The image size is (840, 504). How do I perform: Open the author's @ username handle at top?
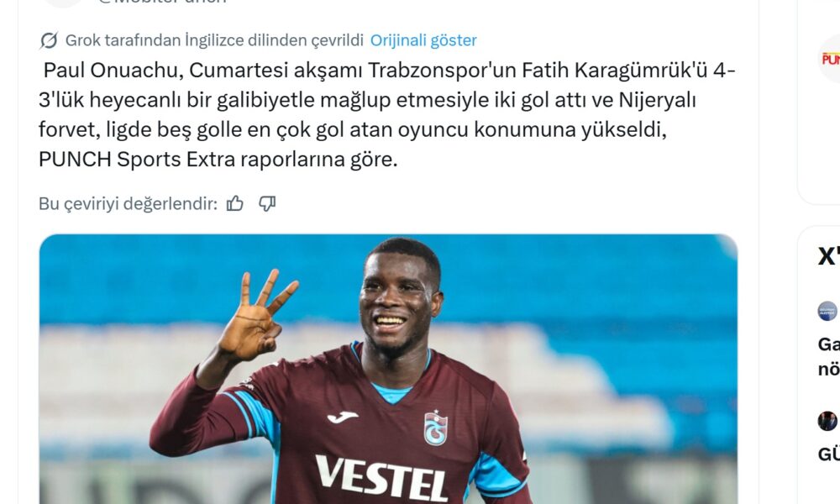[x=162, y=2]
